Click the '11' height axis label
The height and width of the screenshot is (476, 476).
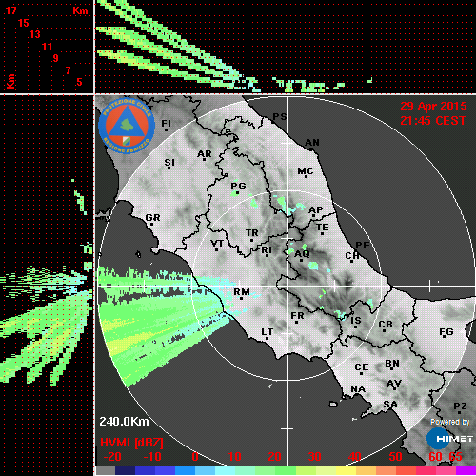47,47
